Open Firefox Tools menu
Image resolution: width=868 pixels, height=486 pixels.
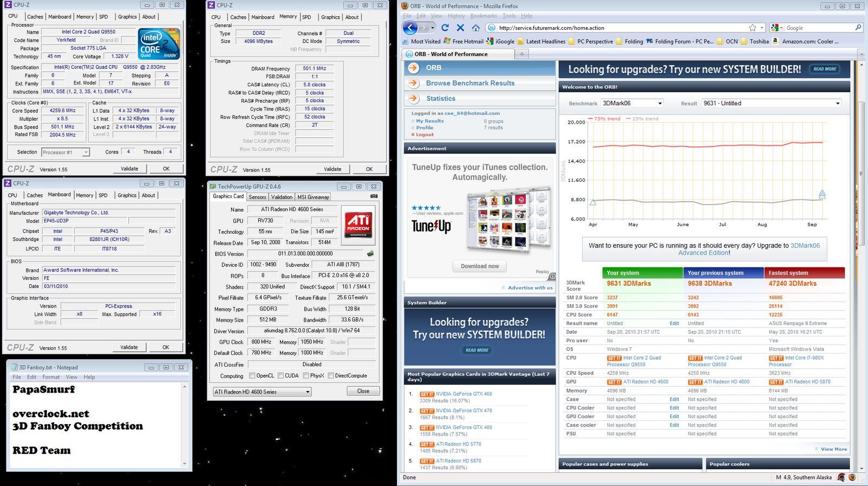[509, 16]
